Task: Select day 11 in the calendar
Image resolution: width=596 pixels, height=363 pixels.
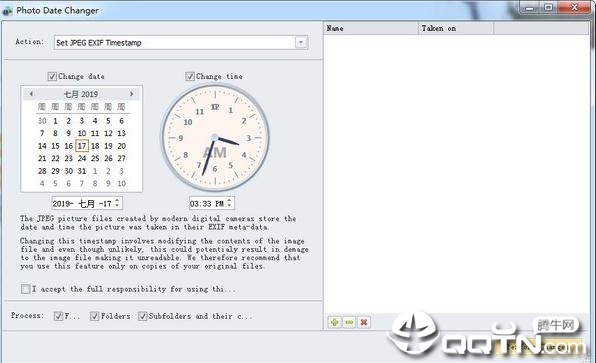Action: coord(95,133)
